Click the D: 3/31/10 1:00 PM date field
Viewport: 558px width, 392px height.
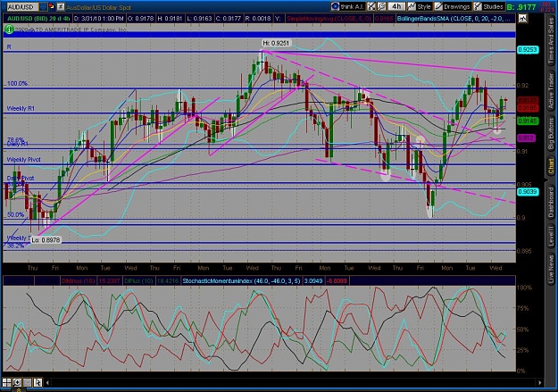pyautogui.click(x=98, y=18)
